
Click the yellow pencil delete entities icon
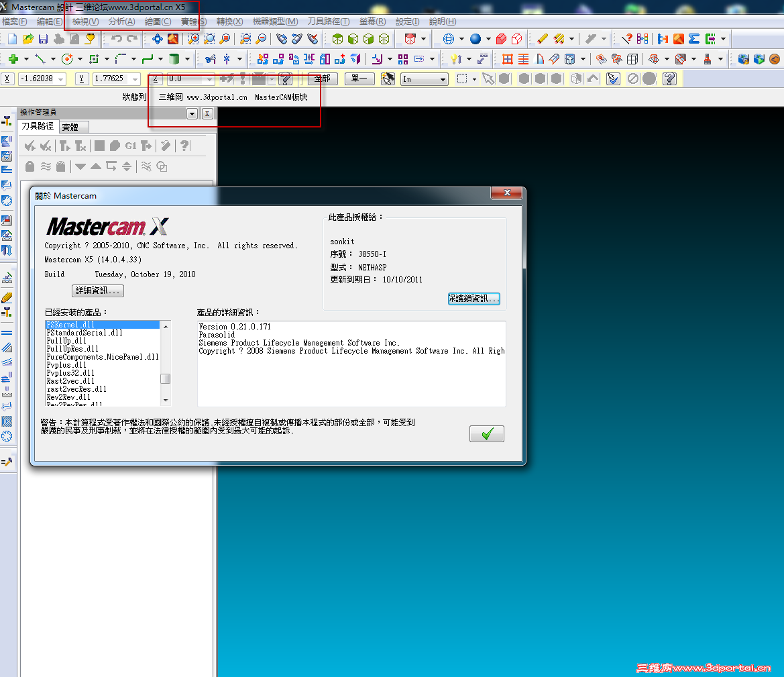pyautogui.click(x=543, y=39)
